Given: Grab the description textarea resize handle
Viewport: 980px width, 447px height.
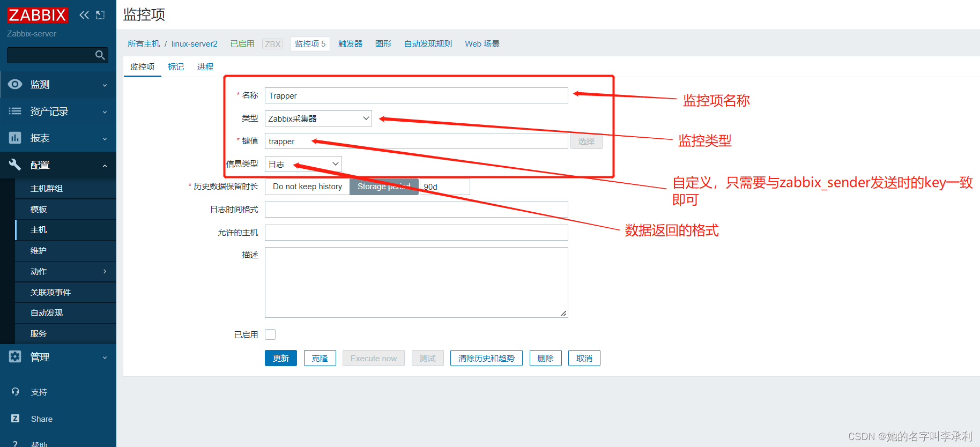Looking at the screenshot, I should [563, 314].
